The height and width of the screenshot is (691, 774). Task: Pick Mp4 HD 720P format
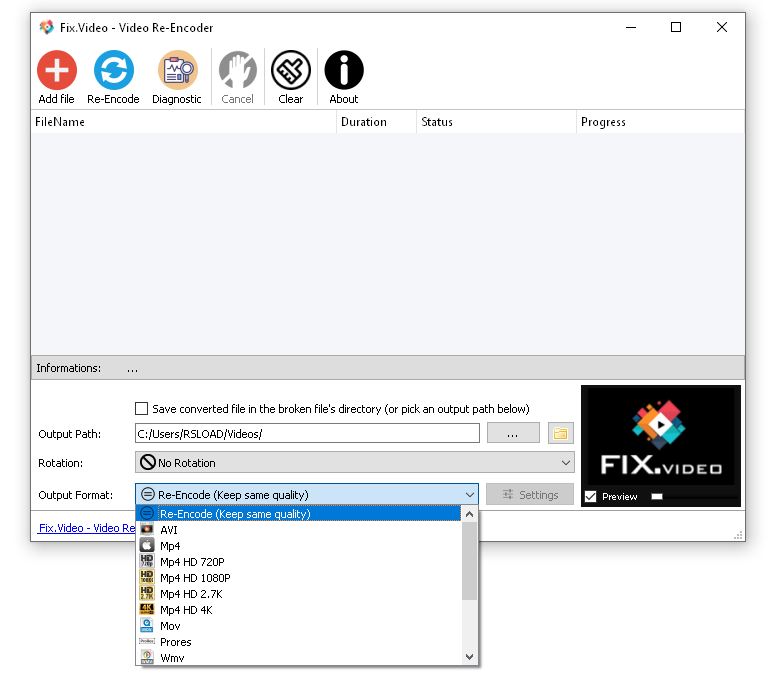click(299, 562)
